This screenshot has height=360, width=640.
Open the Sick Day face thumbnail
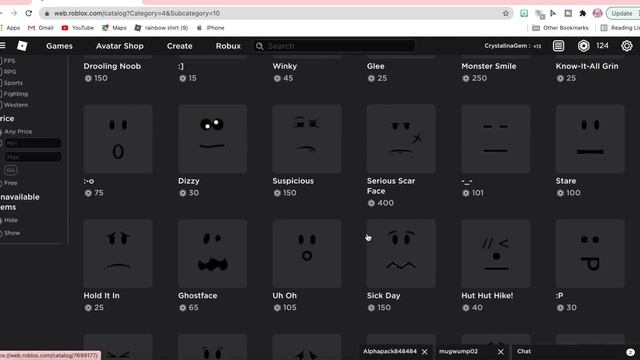point(401,253)
